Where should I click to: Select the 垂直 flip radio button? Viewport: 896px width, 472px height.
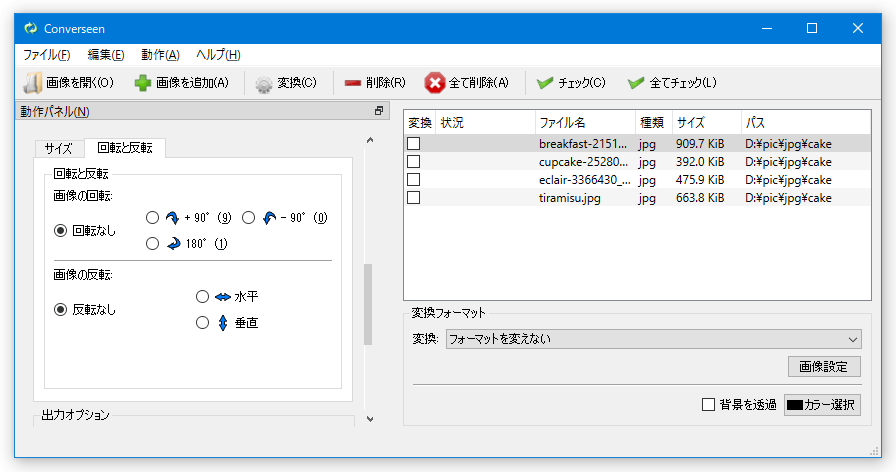tap(202, 323)
